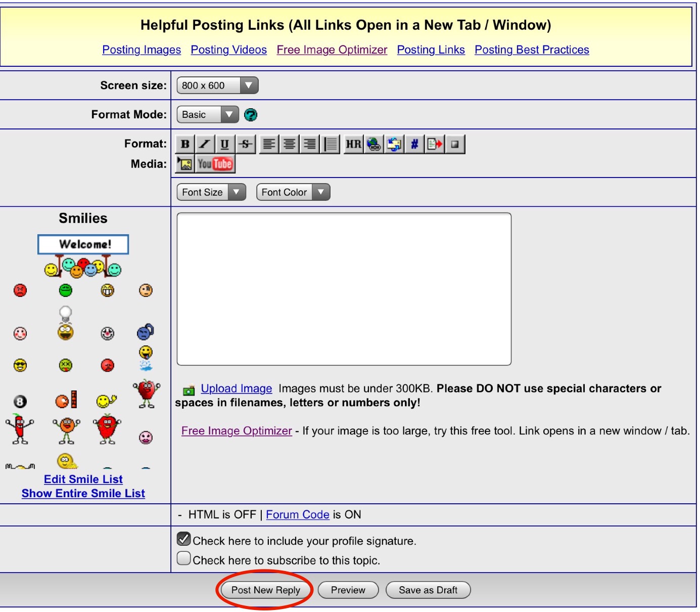The height and width of the screenshot is (612, 700).
Task: Click the Post New Reply button
Action: pos(266,590)
